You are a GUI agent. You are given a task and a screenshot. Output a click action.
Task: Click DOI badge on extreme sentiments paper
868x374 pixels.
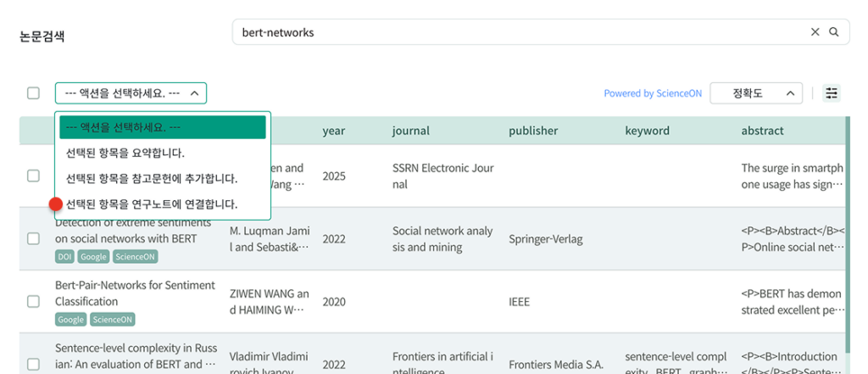(65, 257)
